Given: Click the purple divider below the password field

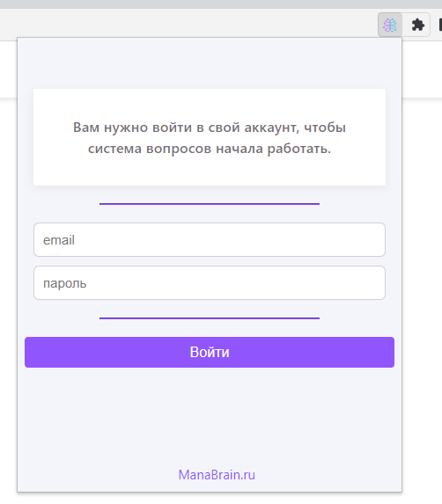Looking at the screenshot, I should (210, 318).
